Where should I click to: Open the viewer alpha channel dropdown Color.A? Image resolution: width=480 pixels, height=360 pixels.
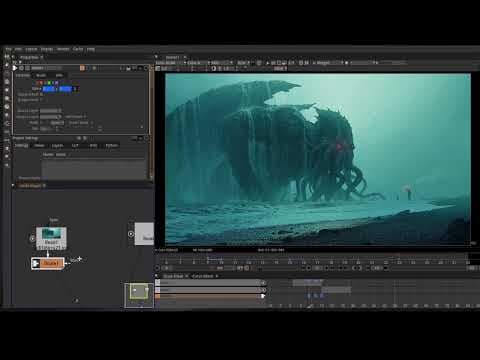pyautogui.click(x=197, y=63)
